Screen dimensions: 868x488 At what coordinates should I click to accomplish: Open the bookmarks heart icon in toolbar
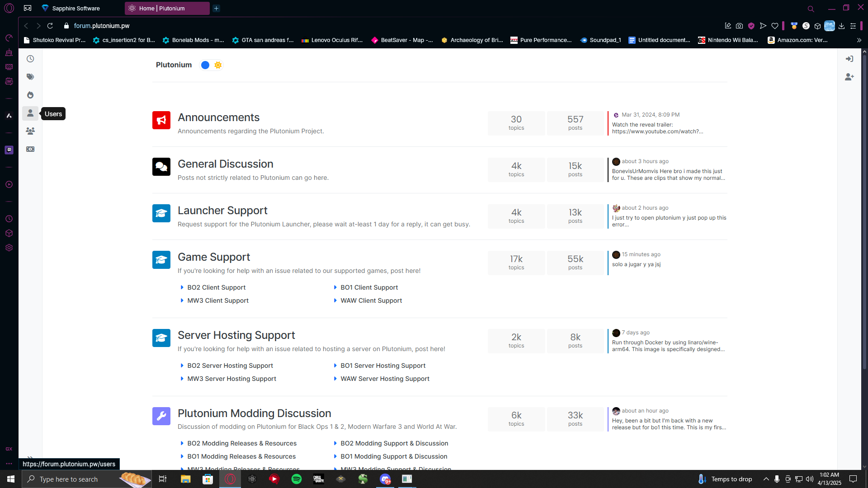click(x=775, y=26)
